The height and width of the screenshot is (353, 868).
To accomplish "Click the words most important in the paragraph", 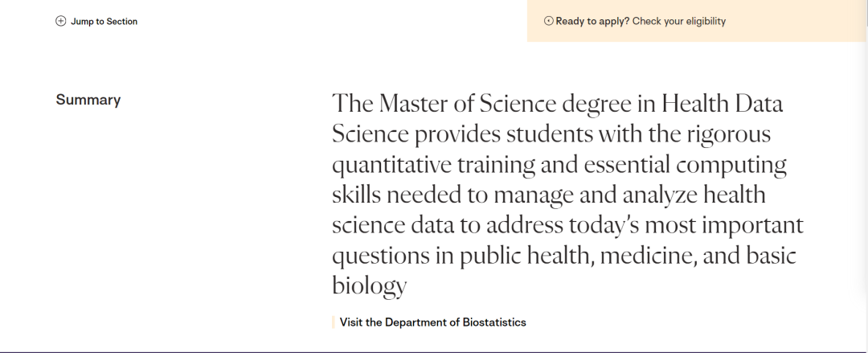I will 724,225.
